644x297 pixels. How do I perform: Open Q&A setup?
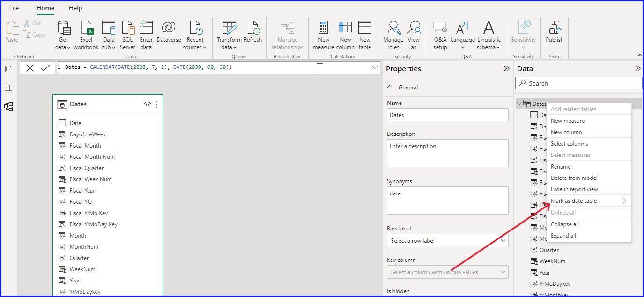coord(440,35)
